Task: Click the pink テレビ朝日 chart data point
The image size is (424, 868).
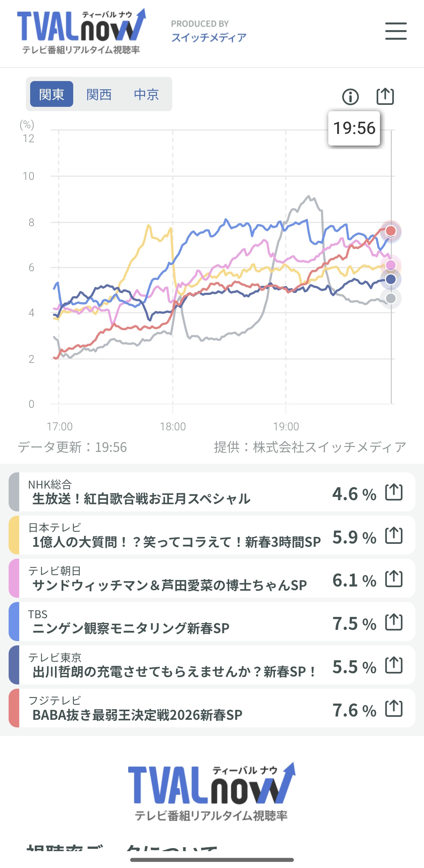Action: [391, 265]
